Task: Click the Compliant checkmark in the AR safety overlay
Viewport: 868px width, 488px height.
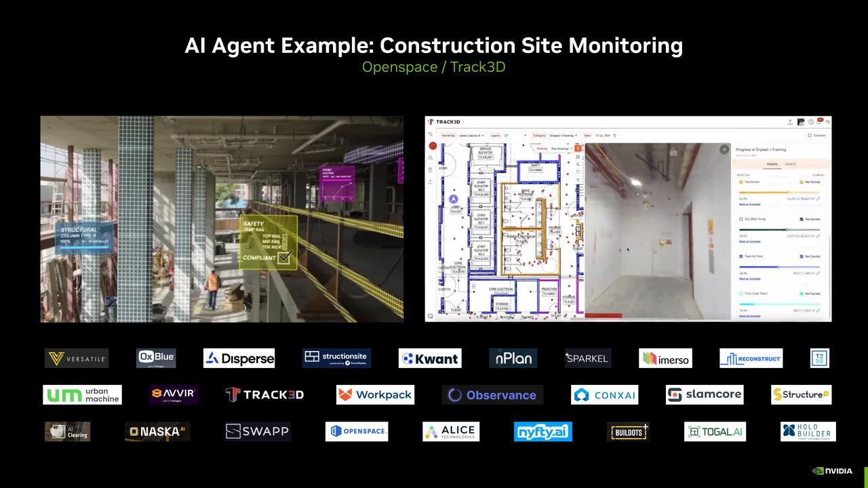Action: tap(285, 257)
